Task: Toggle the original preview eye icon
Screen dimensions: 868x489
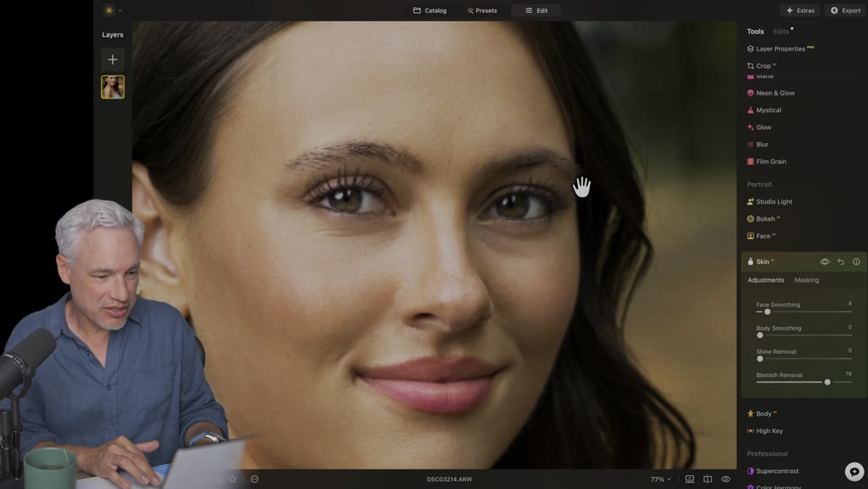Action: coord(726,479)
